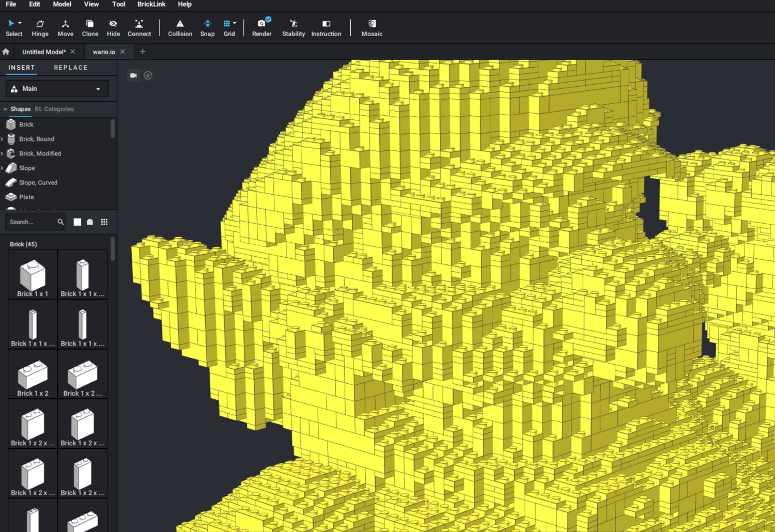This screenshot has height=532, width=775.
Task: Switch to the Untitled Model tab
Action: tap(44, 52)
